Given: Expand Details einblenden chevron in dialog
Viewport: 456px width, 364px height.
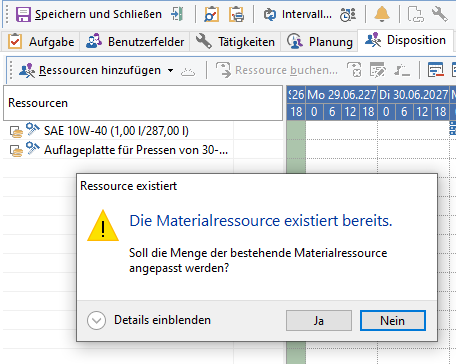Looking at the screenshot, I should 96,320.
